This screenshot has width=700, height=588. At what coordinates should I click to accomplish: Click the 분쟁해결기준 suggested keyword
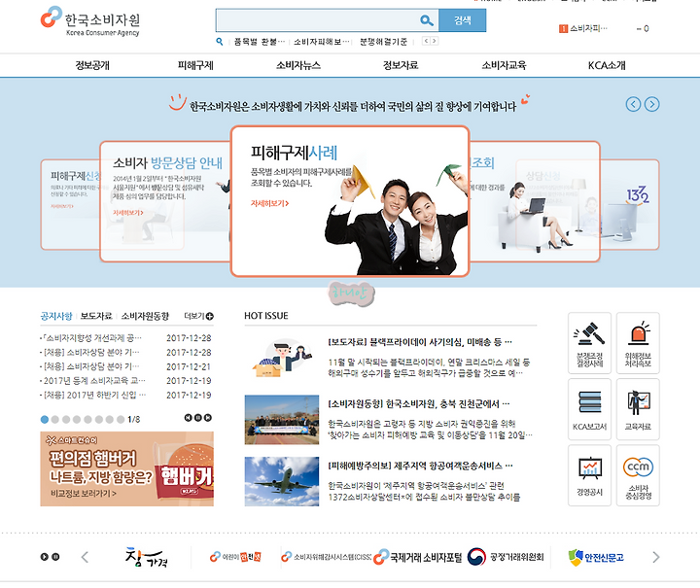pyautogui.click(x=384, y=42)
